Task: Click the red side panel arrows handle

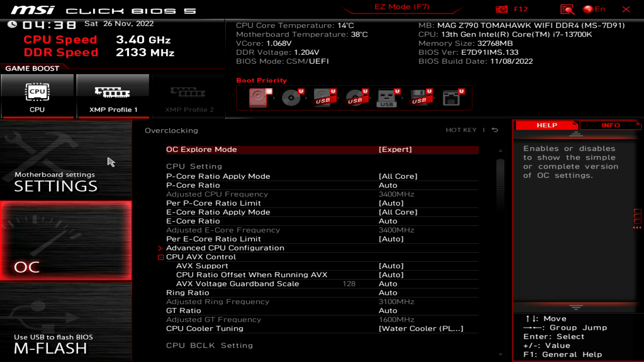Action: click(x=637, y=219)
